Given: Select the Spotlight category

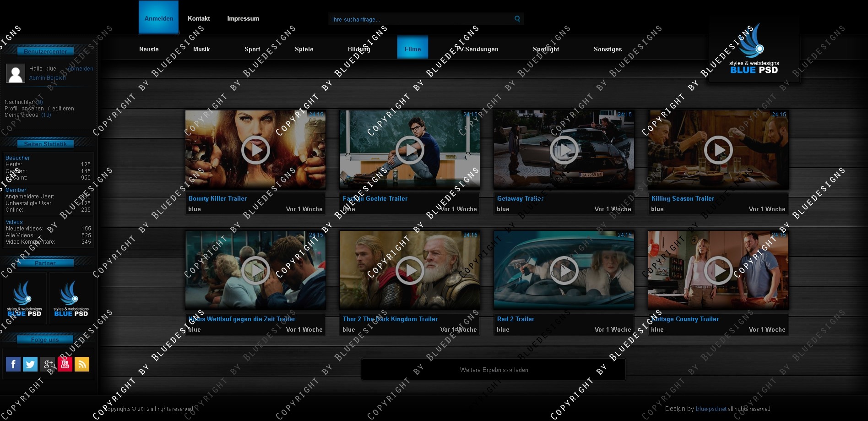Looking at the screenshot, I should pyautogui.click(x=546, y=49).
